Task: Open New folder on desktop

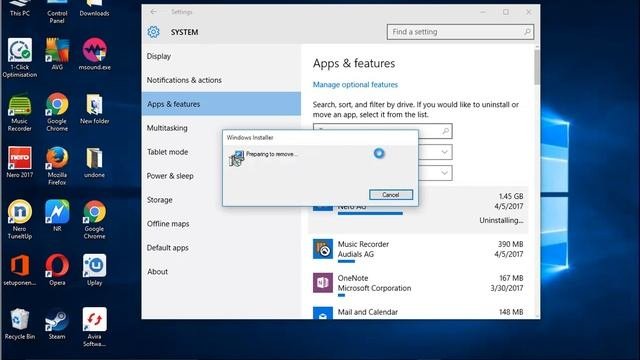Action: click(x=94, y=109)
